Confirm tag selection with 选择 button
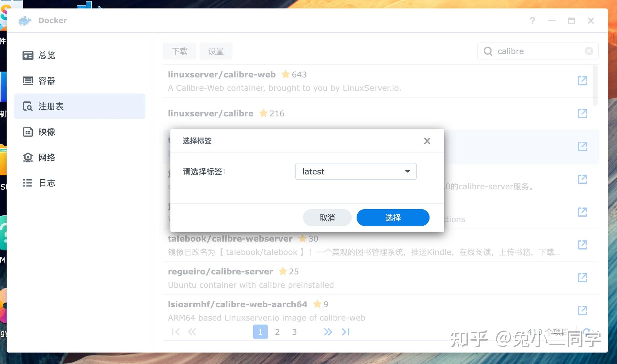 click(x=393, y=217)
